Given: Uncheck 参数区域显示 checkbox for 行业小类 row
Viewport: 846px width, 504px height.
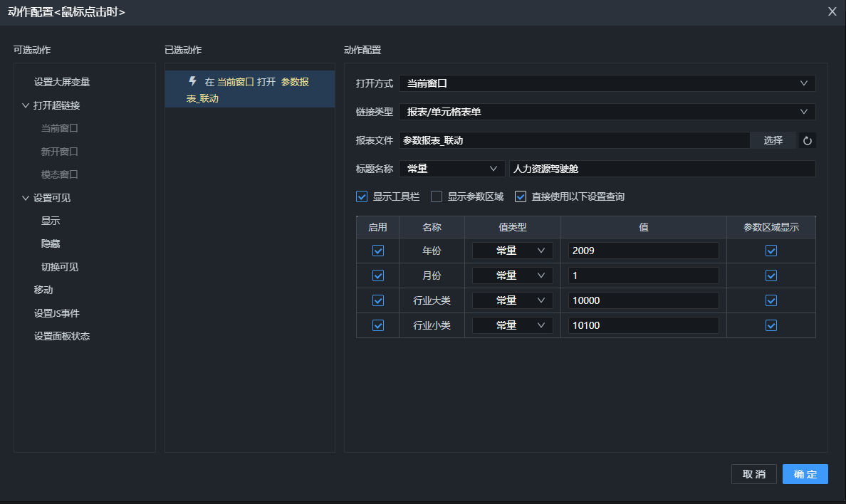Looking at the screenshot, I should pos(771,325).
